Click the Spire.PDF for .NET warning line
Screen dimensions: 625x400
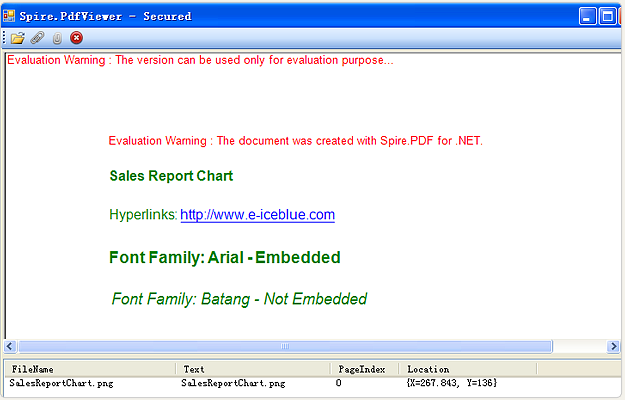point(295,141)
